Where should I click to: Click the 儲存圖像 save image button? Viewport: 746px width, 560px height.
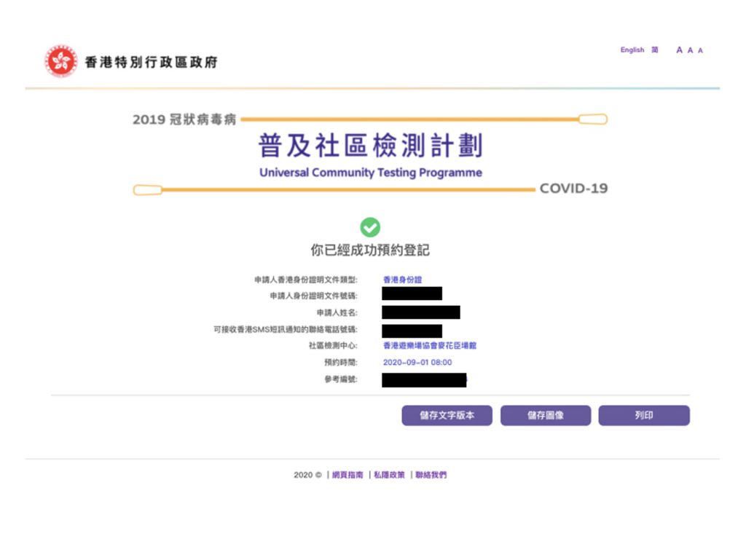point(544,415)
